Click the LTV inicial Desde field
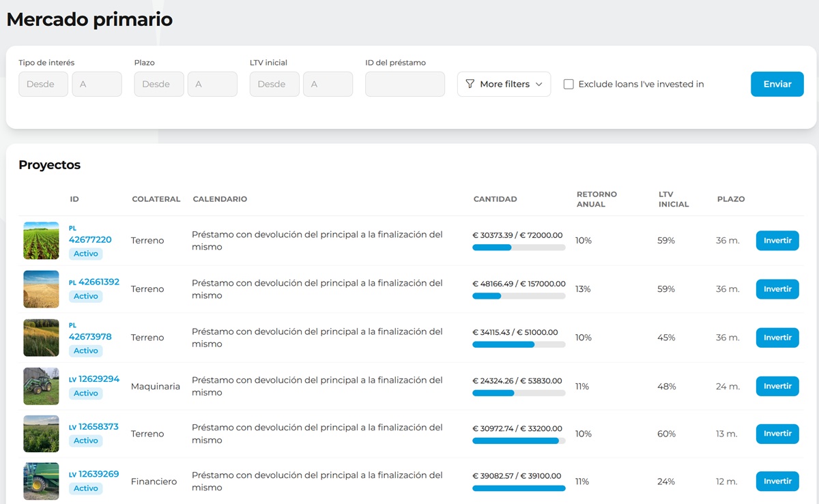The width and height of the screenshot is (819, 504). (x=274, y=84)
